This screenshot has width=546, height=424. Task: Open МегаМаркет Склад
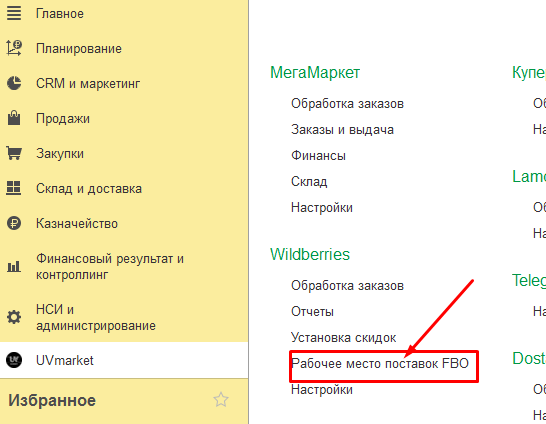(x=309, y=181)
